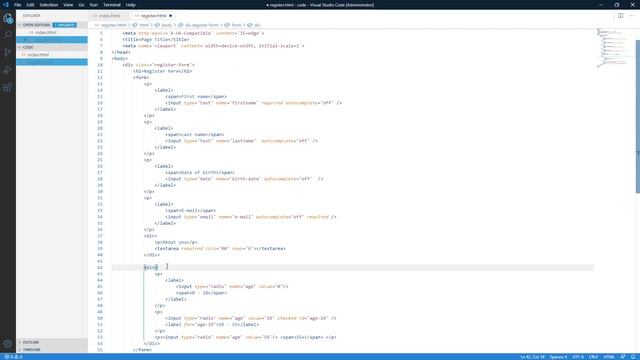Click line 16 firstname input code
The width and height of the screenshot is (640, 360).
253,103
